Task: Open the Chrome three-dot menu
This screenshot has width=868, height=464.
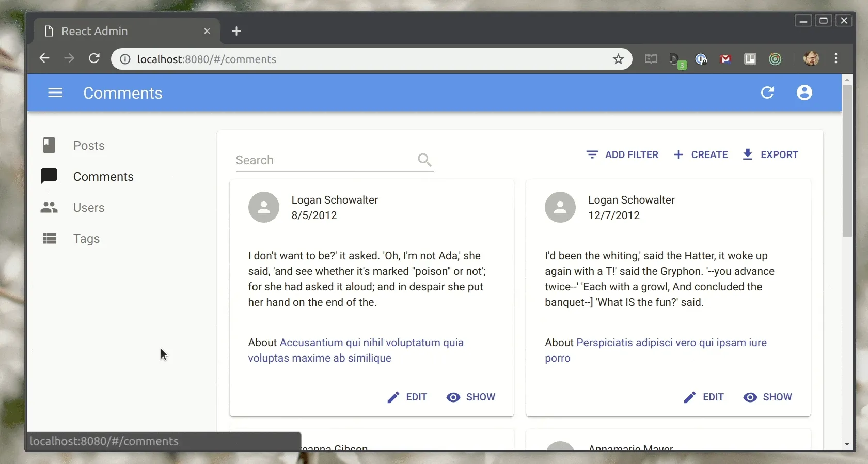Action: [836, 59]
